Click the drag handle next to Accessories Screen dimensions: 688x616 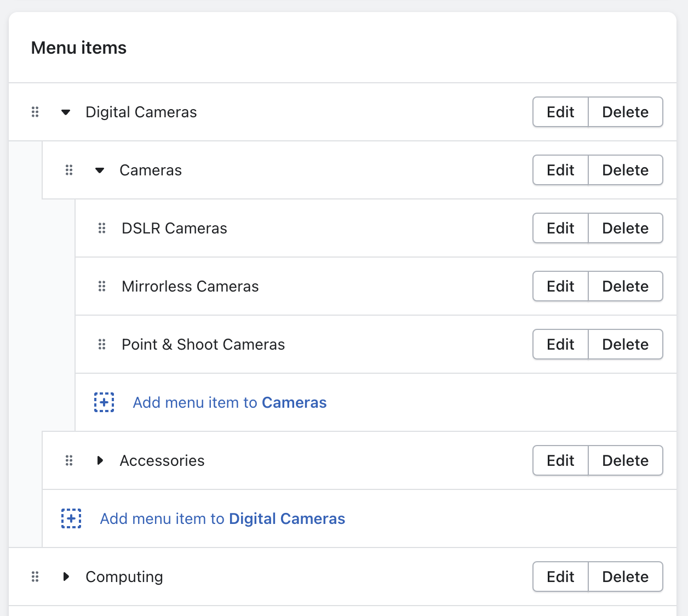point(69,460)
